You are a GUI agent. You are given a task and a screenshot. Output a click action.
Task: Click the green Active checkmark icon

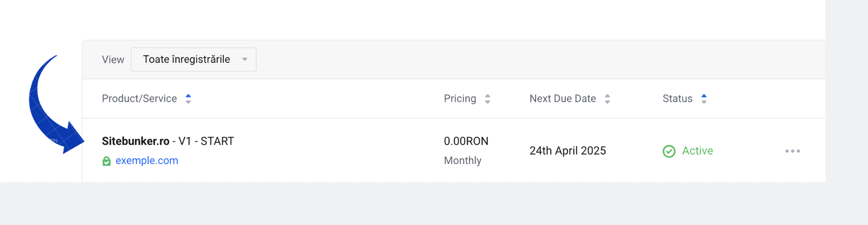point(669,151)
